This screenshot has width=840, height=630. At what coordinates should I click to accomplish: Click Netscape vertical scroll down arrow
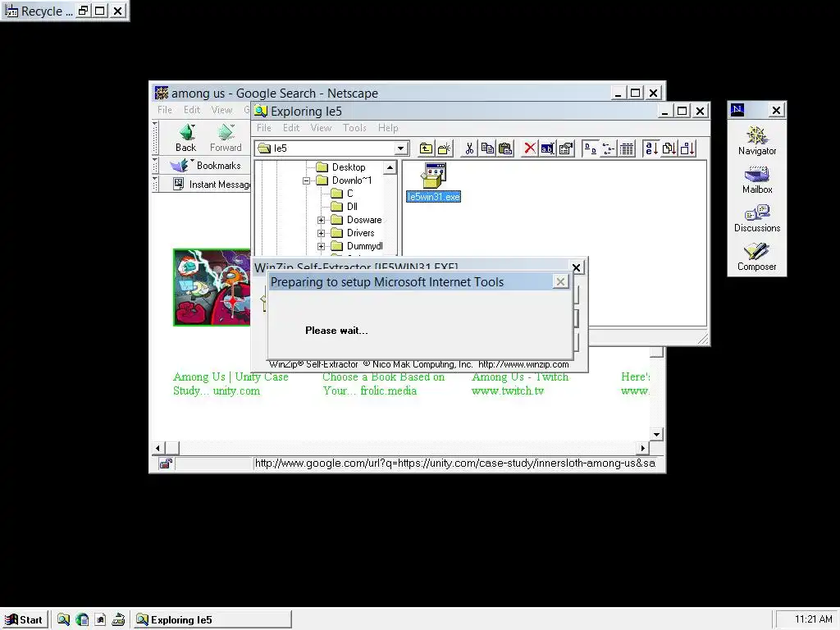click(x=657, y=434)
